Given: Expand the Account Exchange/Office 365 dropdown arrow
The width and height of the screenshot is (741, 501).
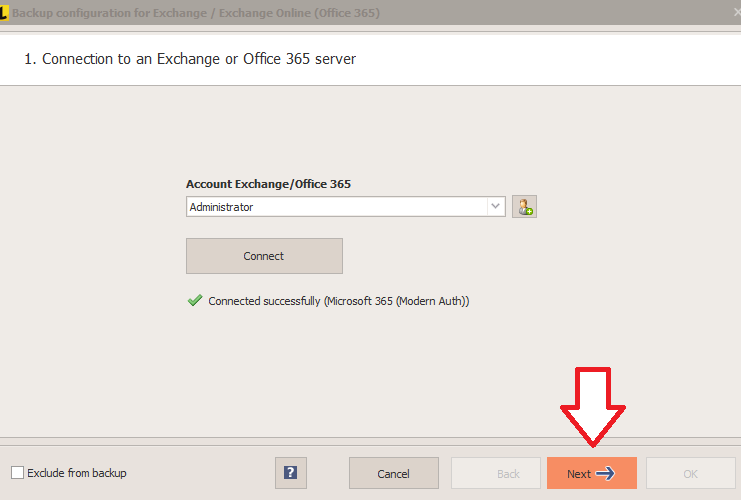Looking at the screenshot, I should (495, 207).
